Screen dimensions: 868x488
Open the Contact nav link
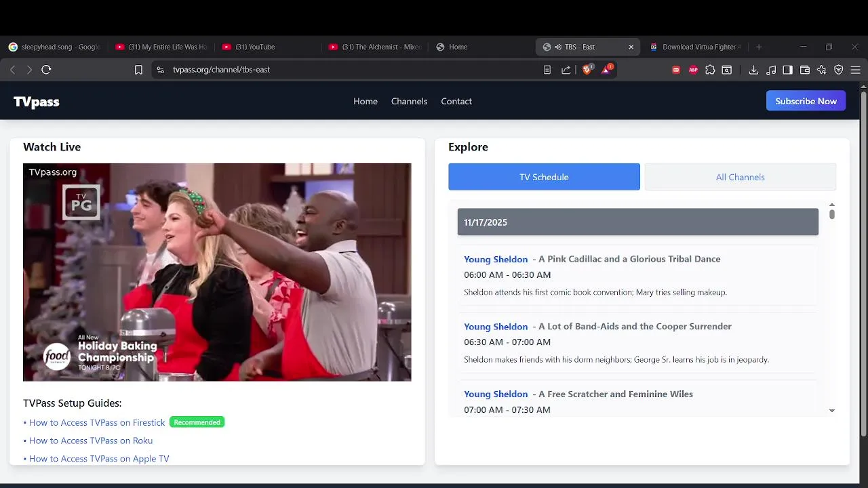[x=456, y=101]
